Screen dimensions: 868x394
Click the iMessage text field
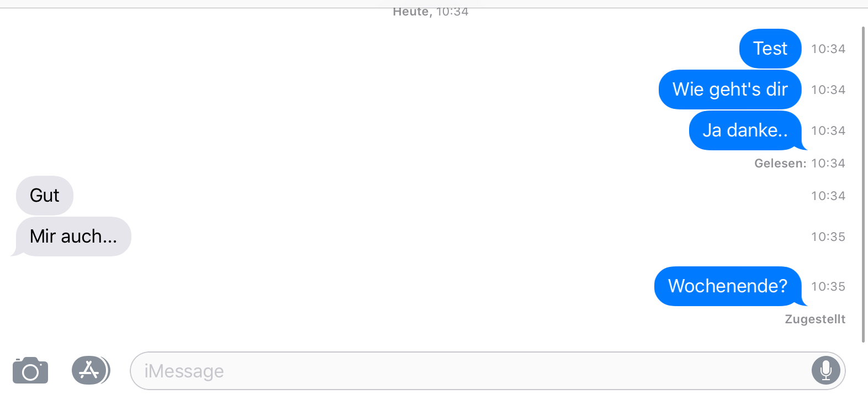pyautogui.click(x=488, y=371)
